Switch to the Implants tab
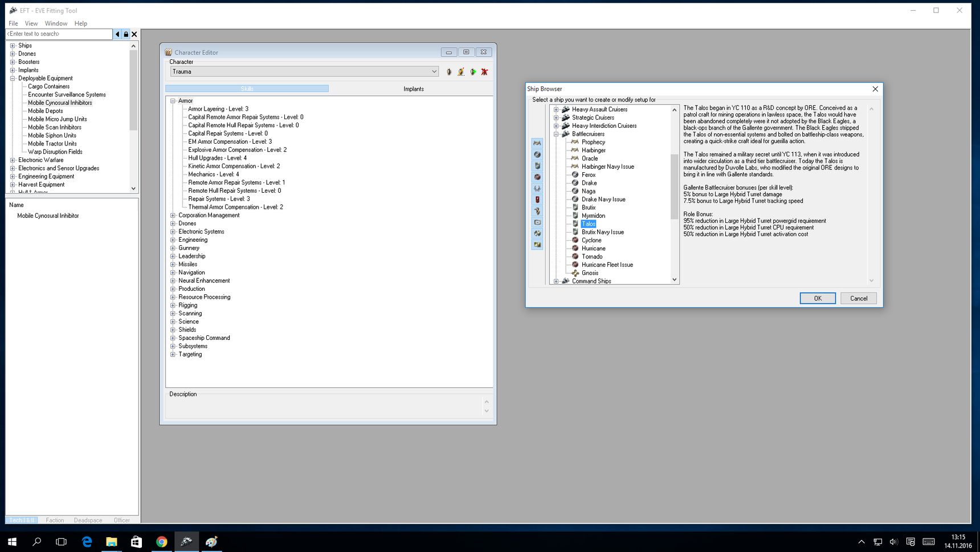 [x=414, y=89]
